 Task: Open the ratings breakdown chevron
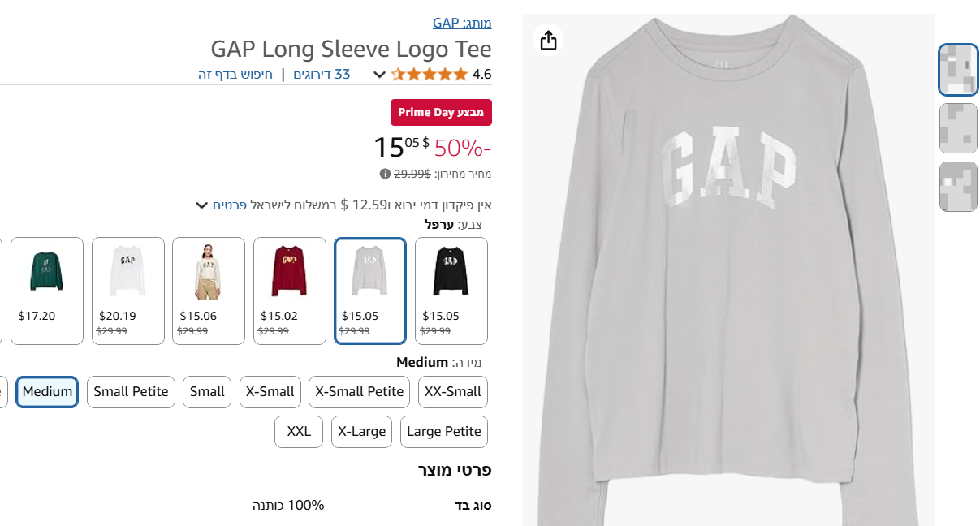(x=379, y=75)
